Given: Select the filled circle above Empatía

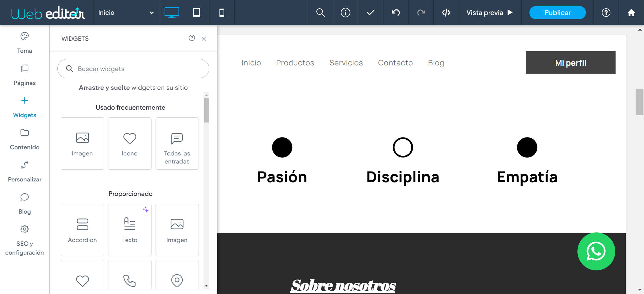Looking at the screenshot, I should [x=527, y=147].
